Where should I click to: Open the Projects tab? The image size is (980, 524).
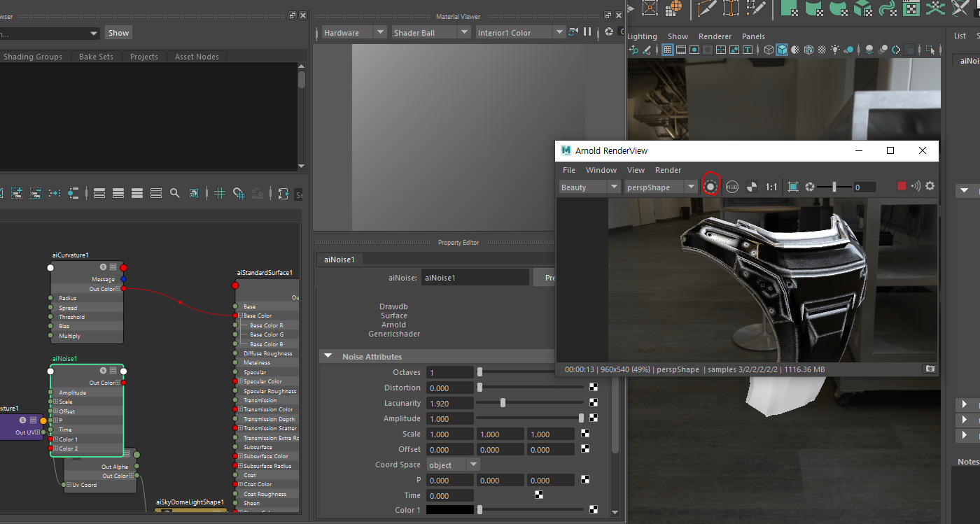click(143, 57)
